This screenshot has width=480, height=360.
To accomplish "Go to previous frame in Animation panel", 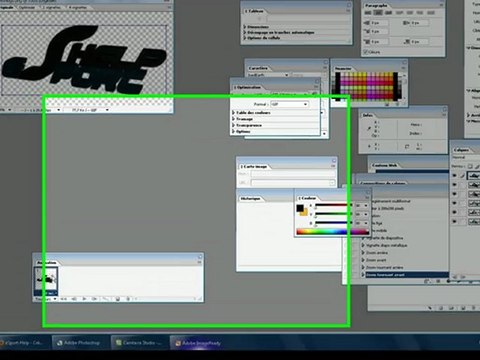I will tap(74, 299).
